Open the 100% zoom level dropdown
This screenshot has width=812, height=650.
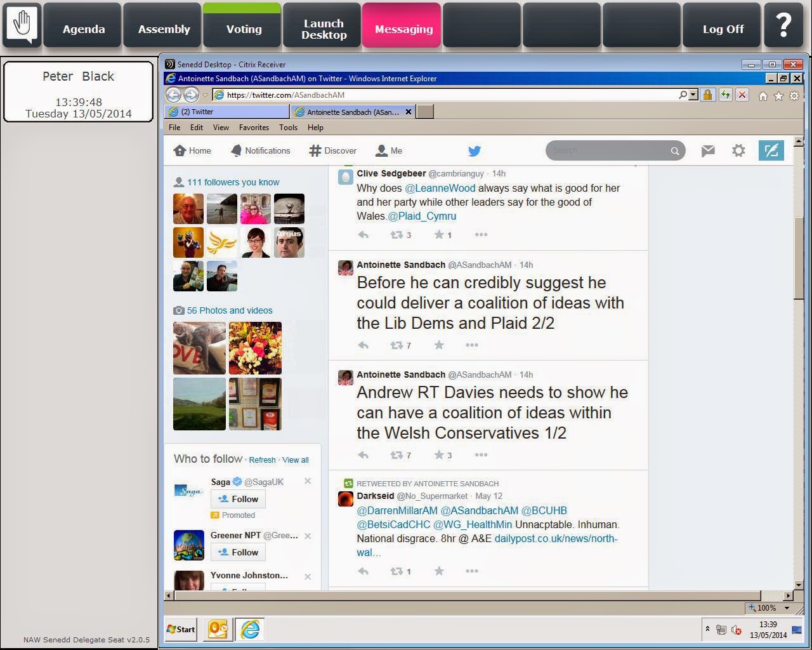[787, 608]
